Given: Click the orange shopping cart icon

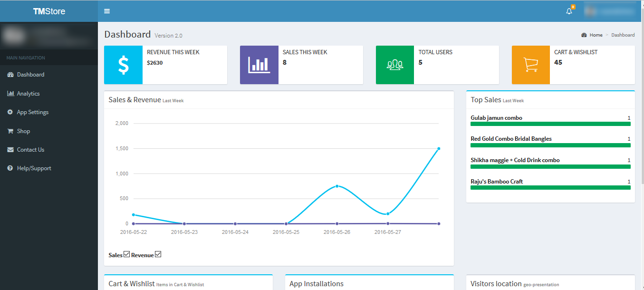Looking at the screenshot, I should click(x=531, y=65).
